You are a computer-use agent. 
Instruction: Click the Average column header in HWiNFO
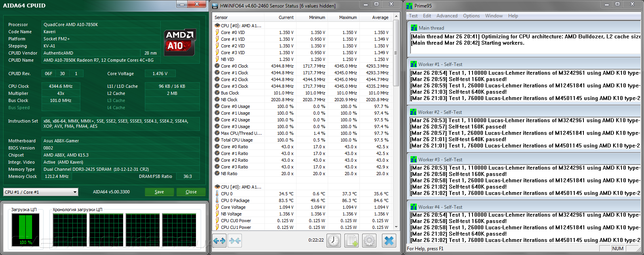click(x=374, y=17)
